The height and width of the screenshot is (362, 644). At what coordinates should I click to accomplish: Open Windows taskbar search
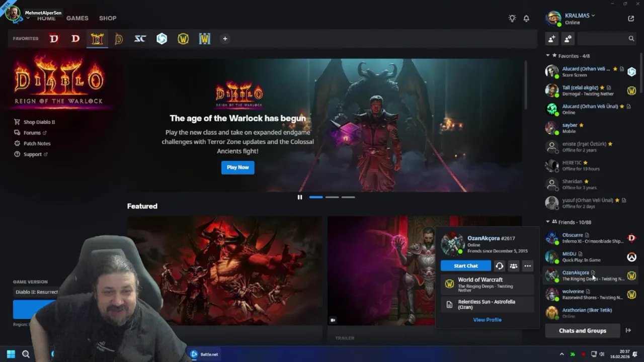pyautogui.click(x=26, y=354)
